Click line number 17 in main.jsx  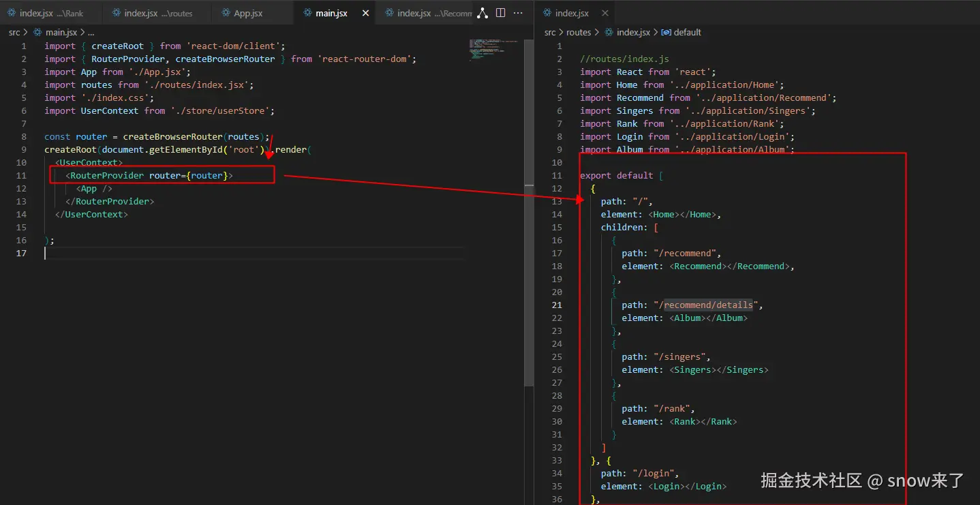pyautogui.click(x=21, y=253)
